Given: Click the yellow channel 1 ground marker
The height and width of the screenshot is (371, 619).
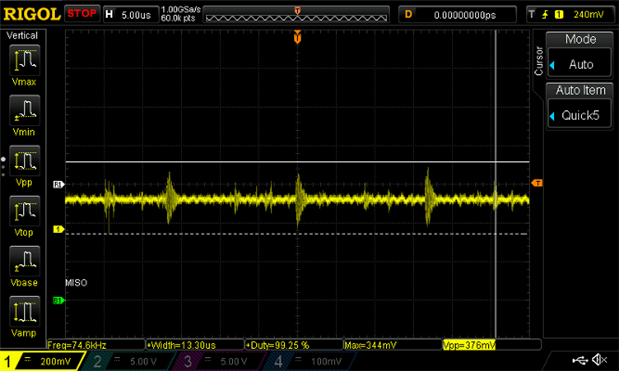Looking at the screenshot, I should coord(58,229).
